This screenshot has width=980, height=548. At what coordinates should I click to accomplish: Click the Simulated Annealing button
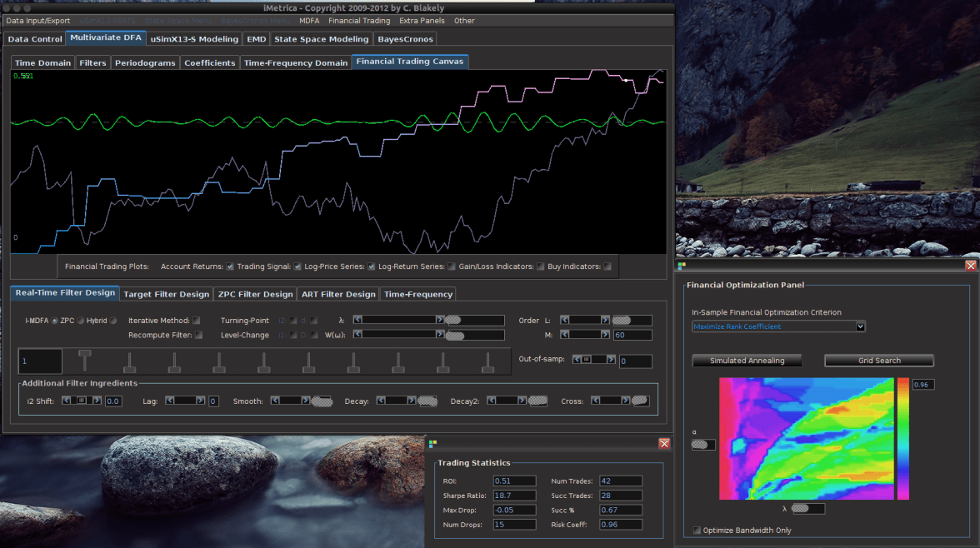point(746,361)
